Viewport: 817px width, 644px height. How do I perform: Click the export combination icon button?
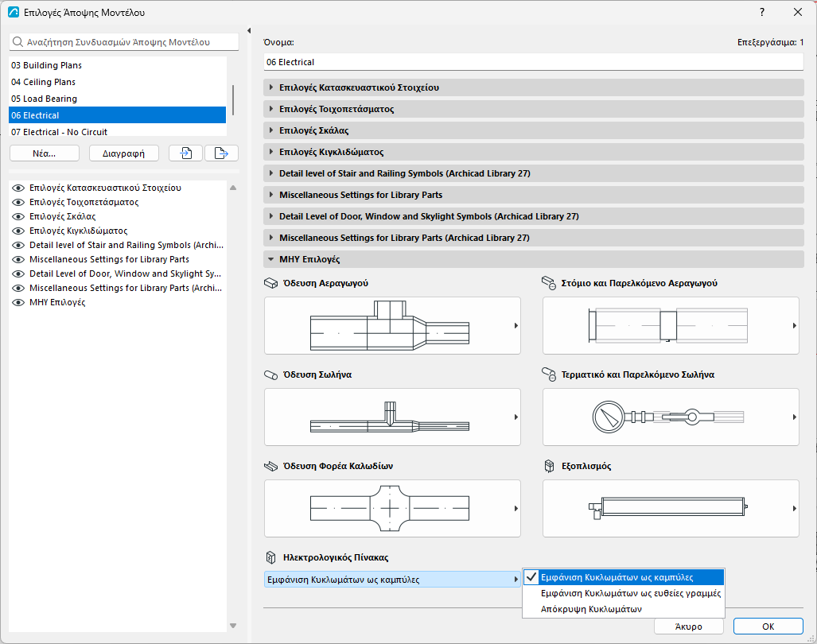221,153
